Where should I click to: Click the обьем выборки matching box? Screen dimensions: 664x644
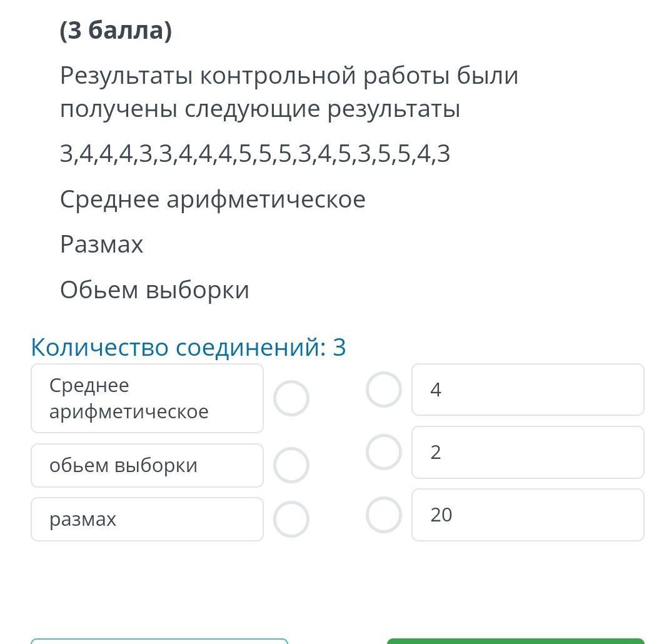pos(147,465)
